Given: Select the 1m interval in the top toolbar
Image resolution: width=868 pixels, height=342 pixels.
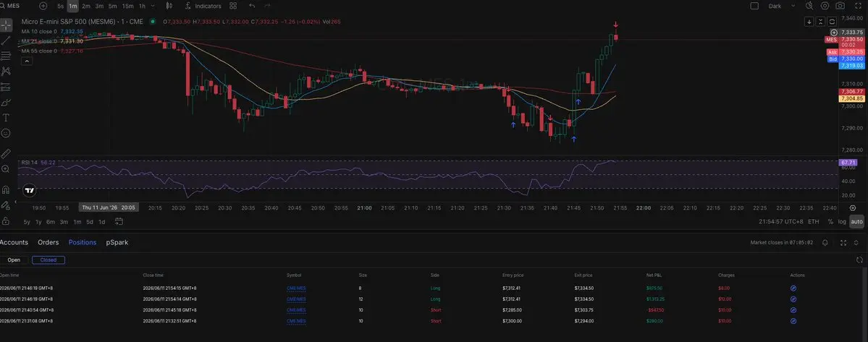Looking at the screenshot, I should pyautogui.click(x=72, y=6).
